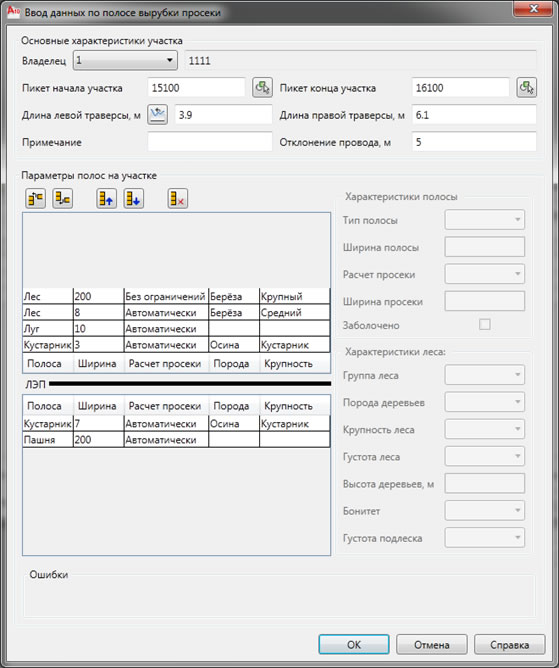Click the pick-point icon beside Пикет начала участка
Image resolution: width=559 pixels, height=668 pixels.
tap(262, 88)
